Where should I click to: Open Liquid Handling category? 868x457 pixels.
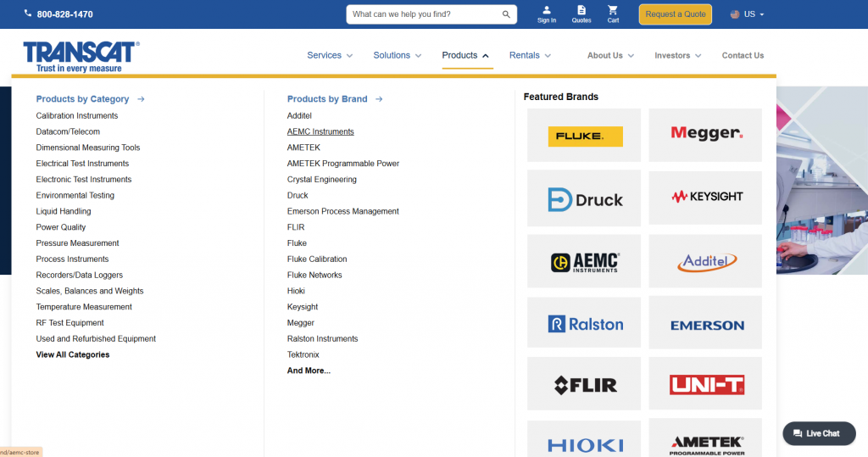(64, 211)
